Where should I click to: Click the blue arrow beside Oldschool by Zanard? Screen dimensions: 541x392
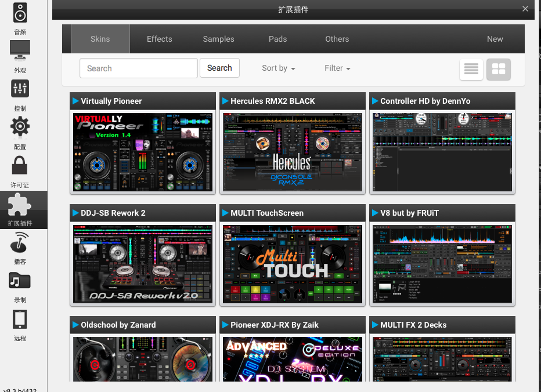[x=75, y=325]
